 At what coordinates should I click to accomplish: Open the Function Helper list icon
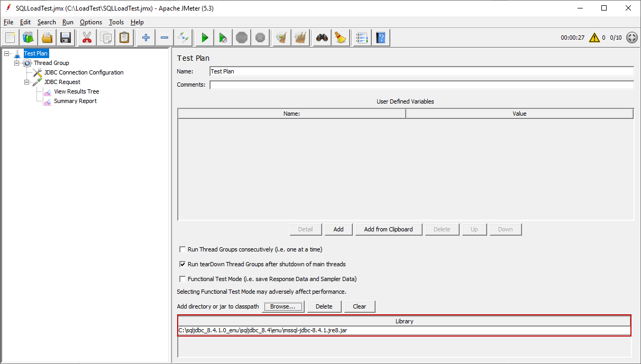pyautogui.click(x=362, y=38)
